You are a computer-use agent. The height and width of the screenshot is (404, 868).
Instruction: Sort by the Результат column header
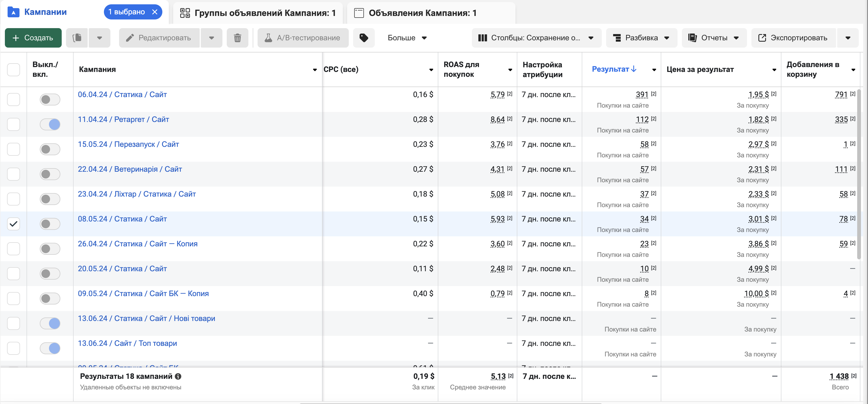click(x=610, y=69)
